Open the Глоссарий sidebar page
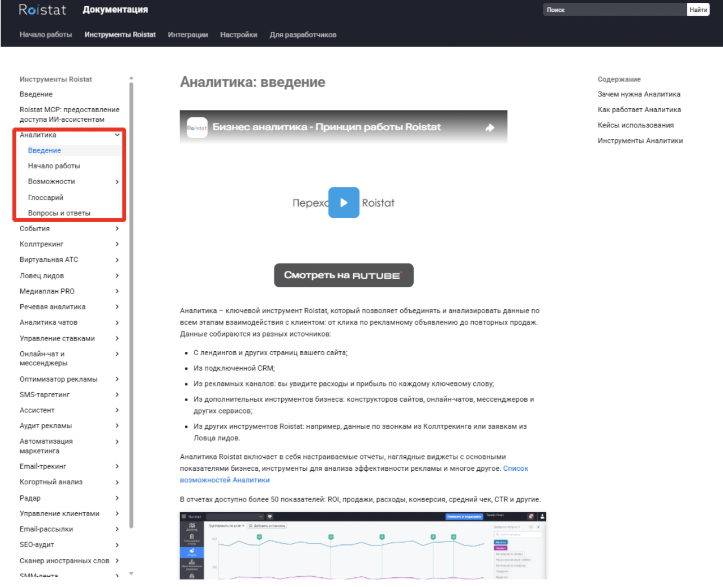Image resolution: width=723 pixels, height=588 pixels. (45, 197)
